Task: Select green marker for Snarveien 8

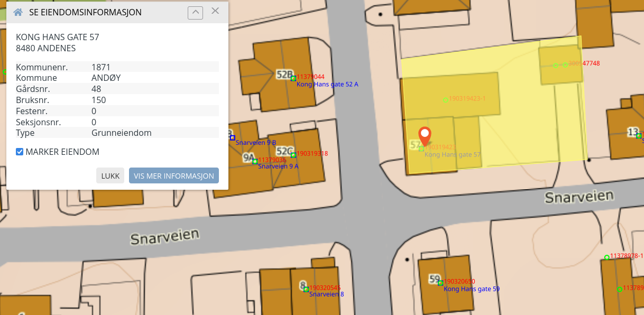Action: pyautogui.click(x=306, y=289)
